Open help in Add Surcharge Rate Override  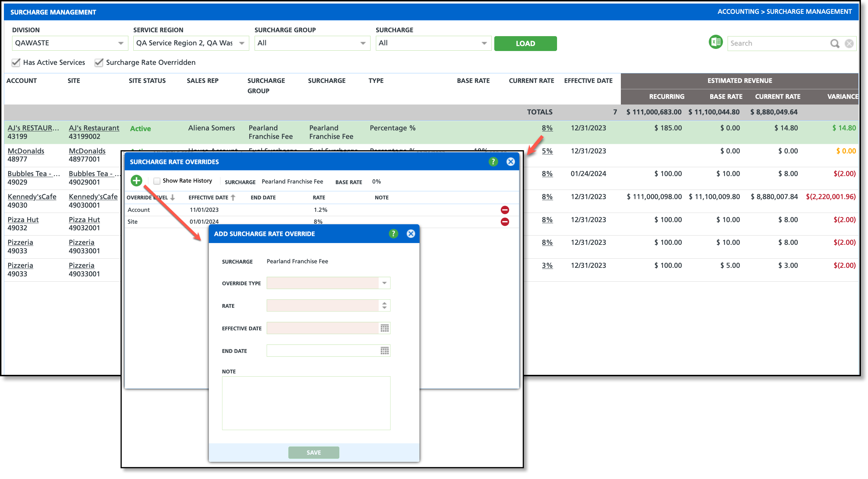pos(393,234)
